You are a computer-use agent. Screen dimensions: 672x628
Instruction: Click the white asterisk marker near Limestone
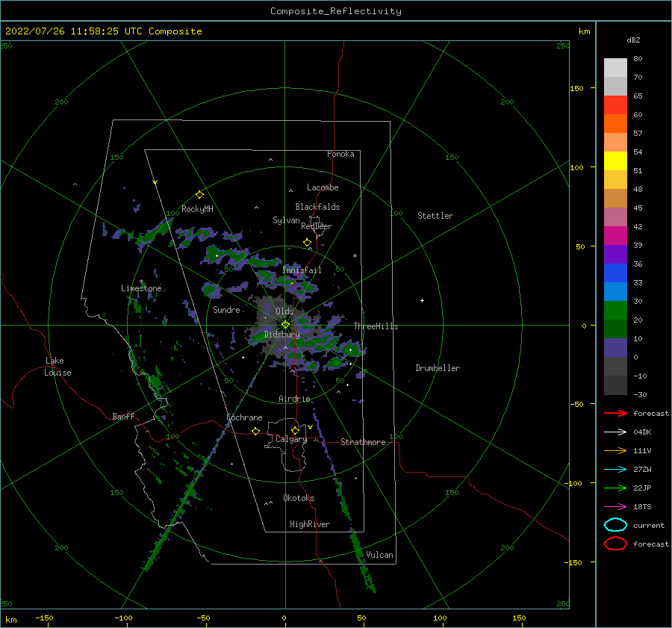[141, 282]
